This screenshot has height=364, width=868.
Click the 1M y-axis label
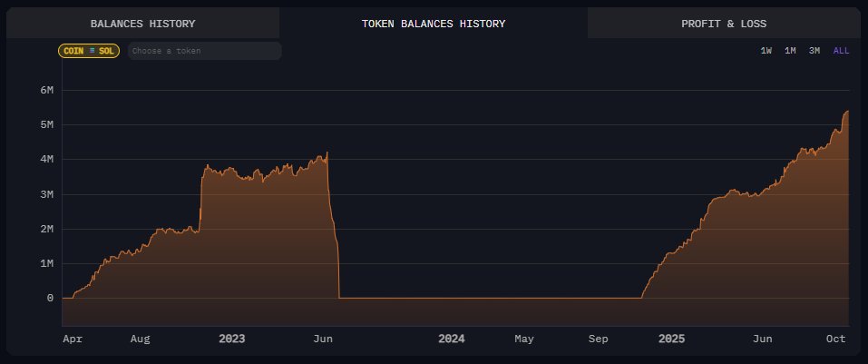(x=47, y=264)
